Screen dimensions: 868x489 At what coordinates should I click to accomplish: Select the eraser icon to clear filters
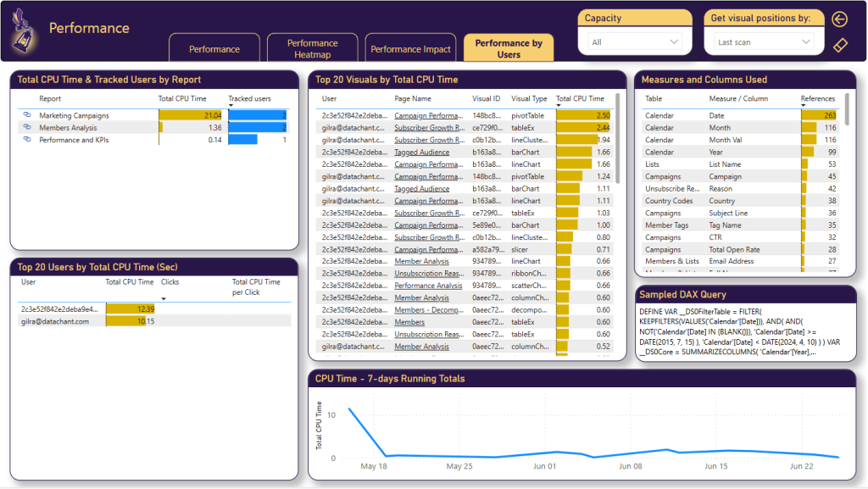(x=839, y=45)
